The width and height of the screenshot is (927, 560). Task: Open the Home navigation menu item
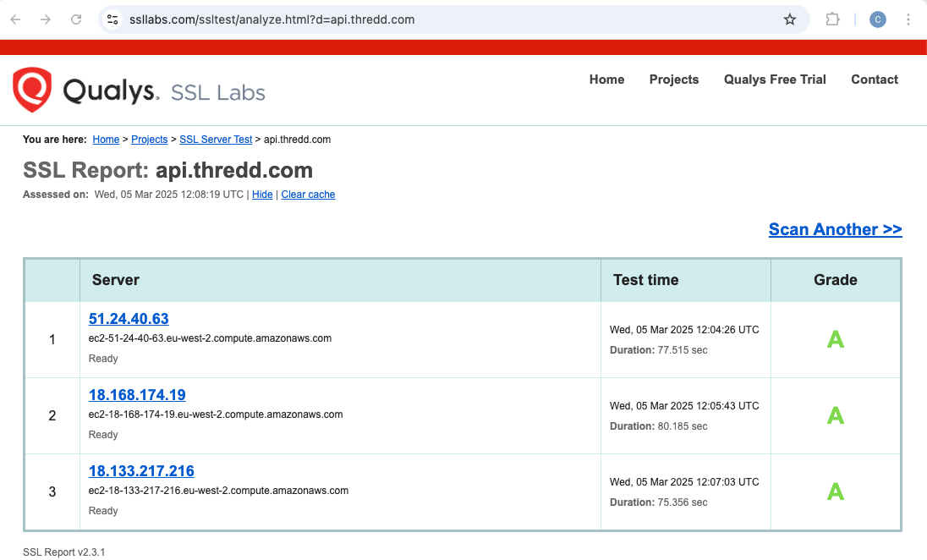(x=606, y=80)
